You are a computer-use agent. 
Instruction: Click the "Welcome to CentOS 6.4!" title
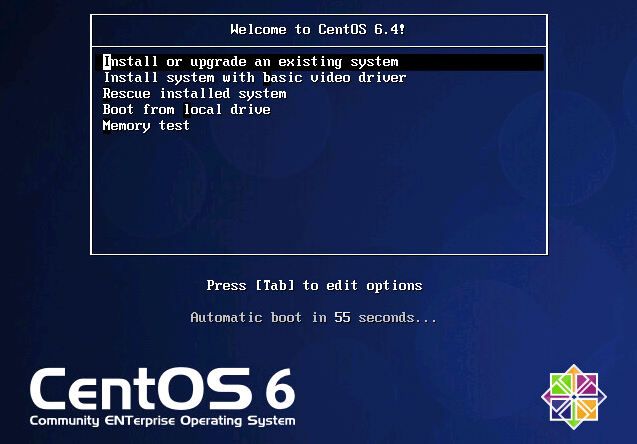[x=318, y=29]
